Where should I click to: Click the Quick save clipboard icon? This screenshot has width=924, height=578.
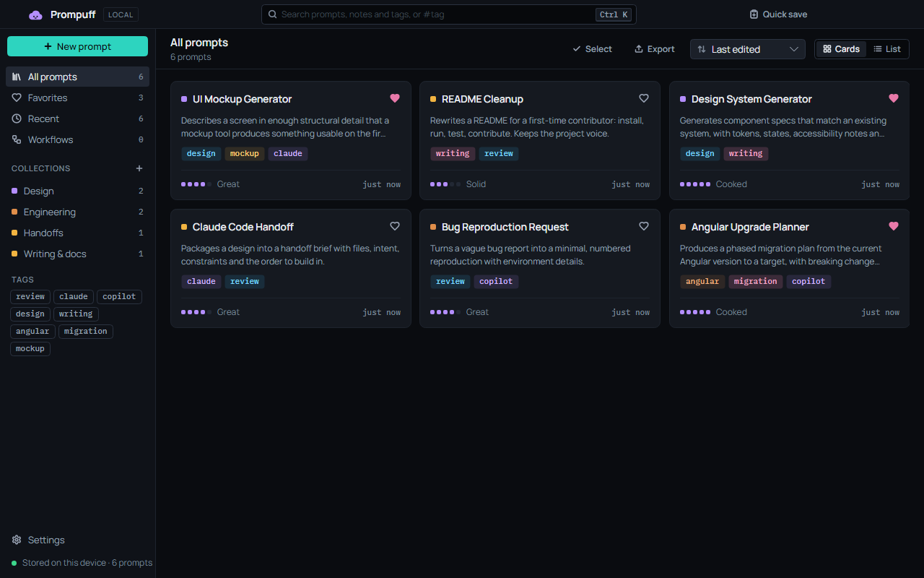pyautogui.click(x=754, y=14)
